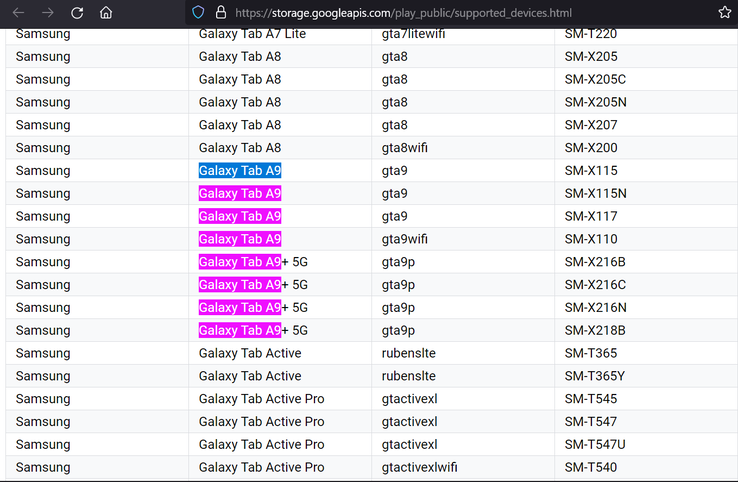Click gta8wifi device code
This screenshot has height=482, width=738.
[405, 148]
